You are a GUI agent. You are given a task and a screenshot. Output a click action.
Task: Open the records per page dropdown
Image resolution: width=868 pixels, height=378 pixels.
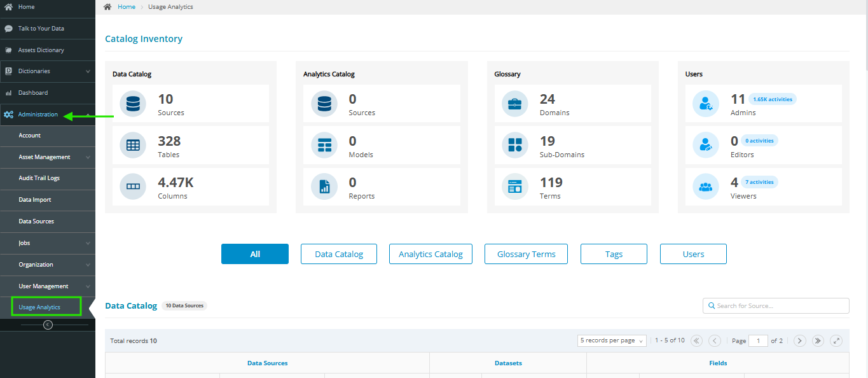611,340
